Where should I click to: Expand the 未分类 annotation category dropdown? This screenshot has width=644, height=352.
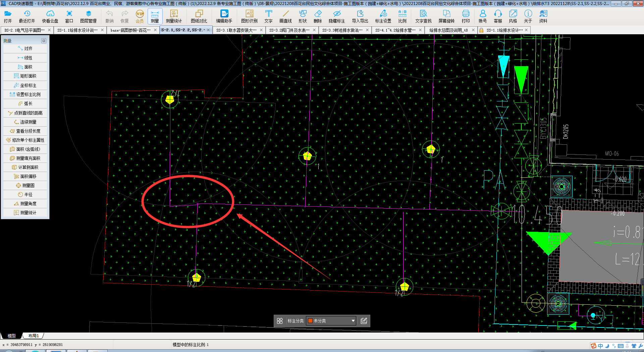click(x=331, y=321)
